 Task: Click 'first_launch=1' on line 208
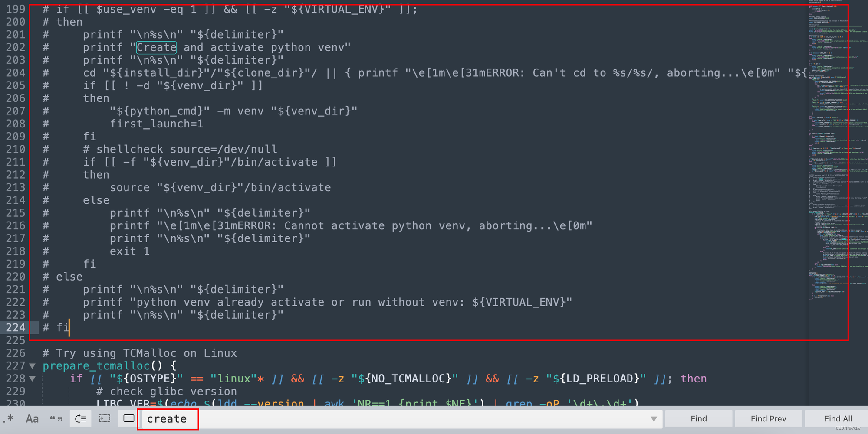157,124
